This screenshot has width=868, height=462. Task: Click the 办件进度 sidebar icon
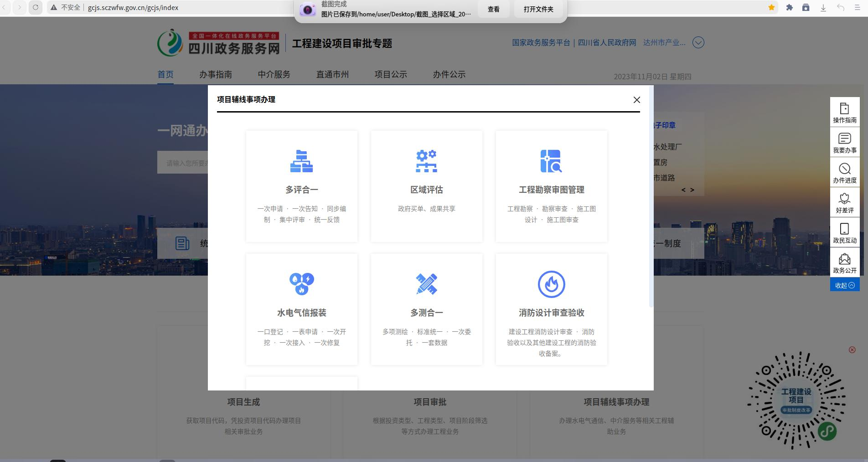844,173
